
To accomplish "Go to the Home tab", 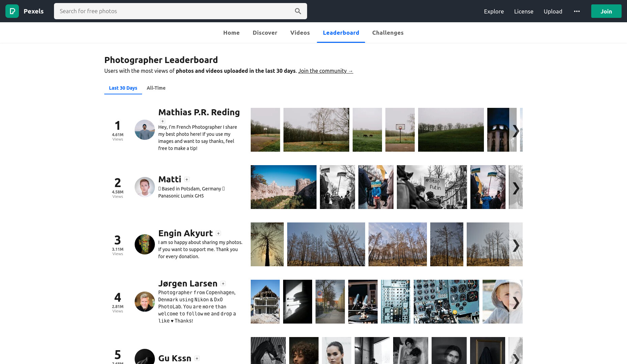I will click(231, 33).
